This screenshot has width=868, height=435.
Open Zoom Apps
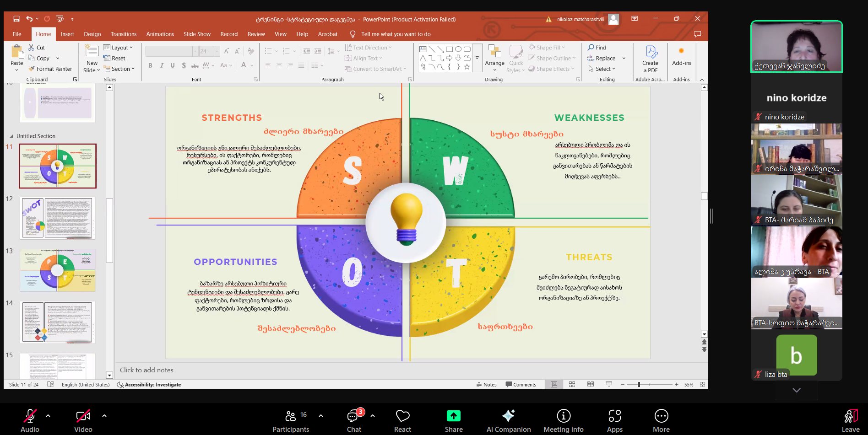pyautogui.click(x=615, y=420)
